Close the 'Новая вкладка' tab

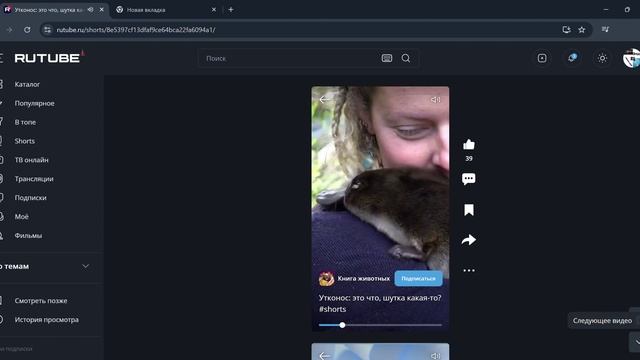[213, 10]
